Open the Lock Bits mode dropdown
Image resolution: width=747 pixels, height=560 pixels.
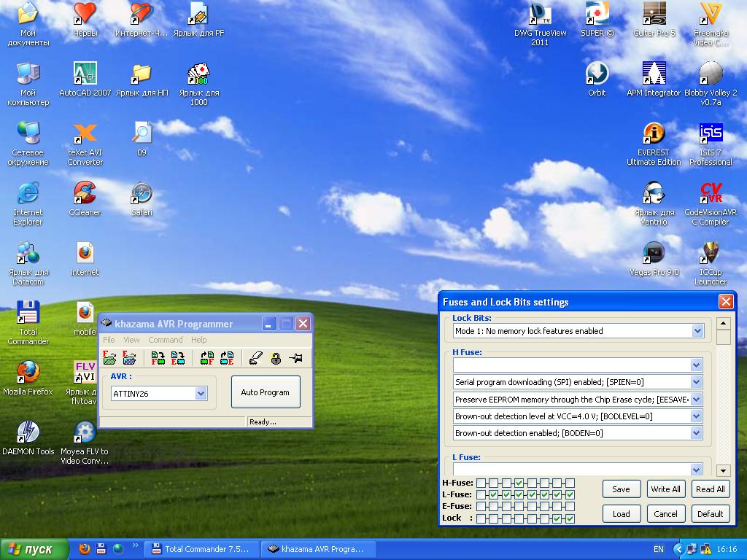coord(697,331)
